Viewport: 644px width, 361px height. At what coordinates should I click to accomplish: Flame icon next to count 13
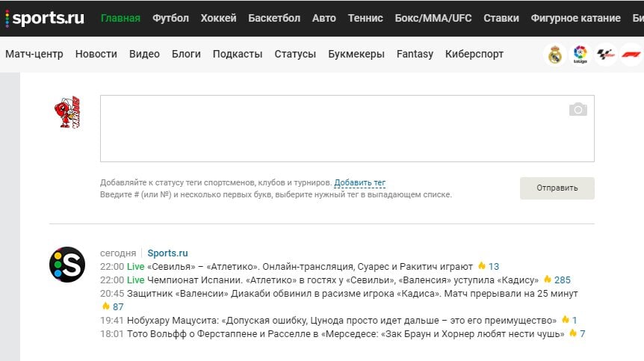[481, 266]
